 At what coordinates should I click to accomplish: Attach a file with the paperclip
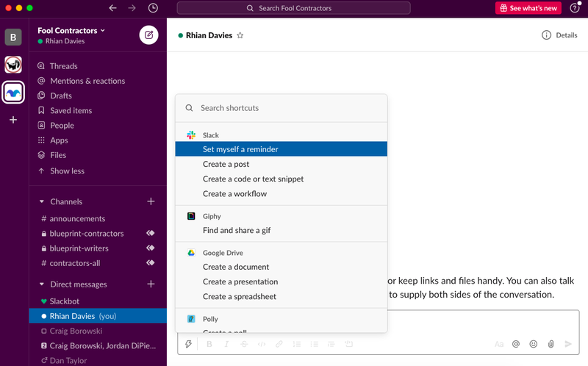click(551, 344)
